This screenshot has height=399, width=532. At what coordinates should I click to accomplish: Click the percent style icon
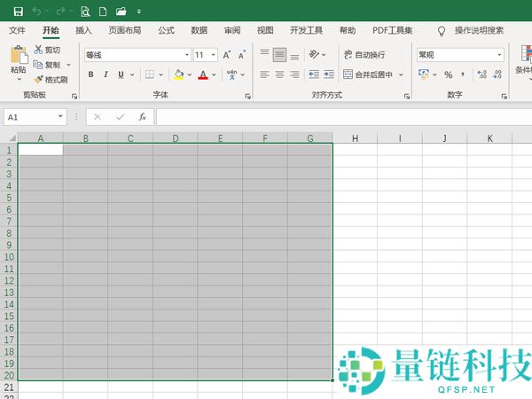pos(448,74)
